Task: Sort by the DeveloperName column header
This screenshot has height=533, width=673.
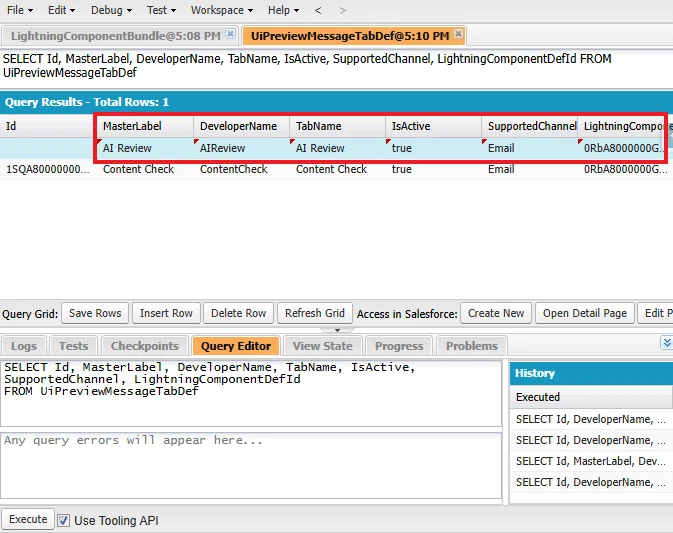Action: 241,126
